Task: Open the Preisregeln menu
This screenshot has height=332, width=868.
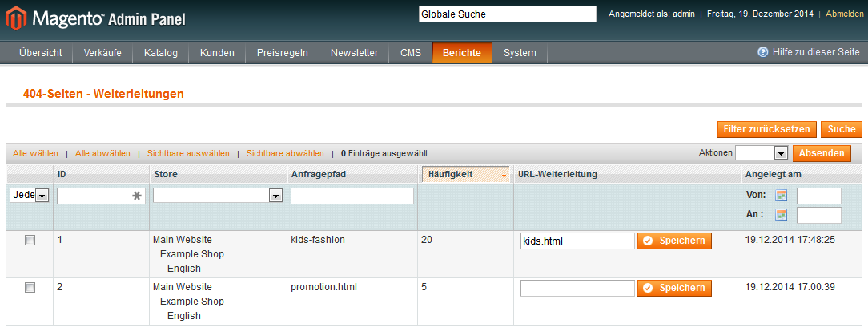Action: click(283, 53)
